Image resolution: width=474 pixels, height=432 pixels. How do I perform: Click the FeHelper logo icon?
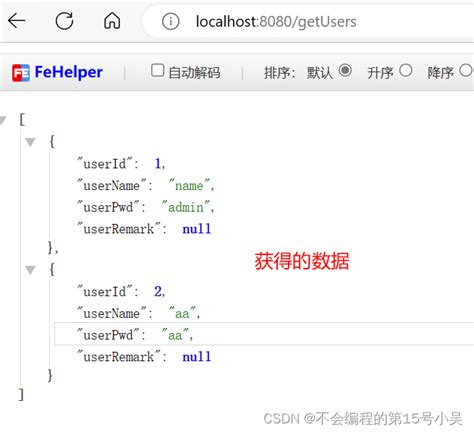coord(21,73)
